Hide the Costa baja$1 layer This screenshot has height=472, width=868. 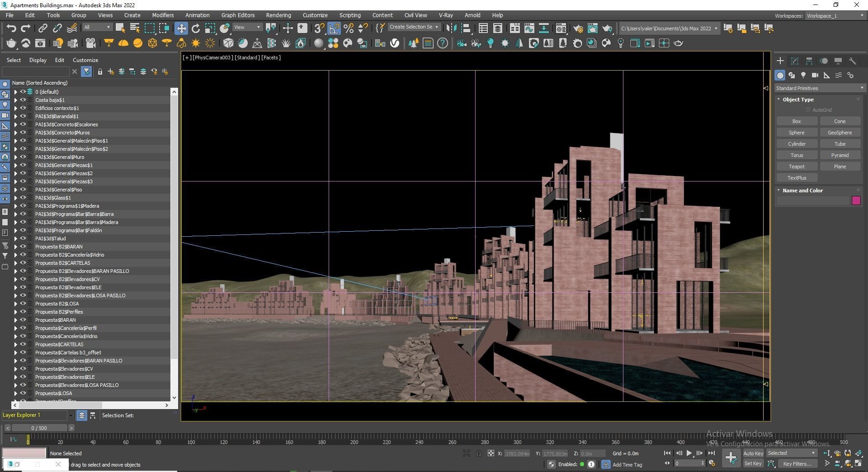(x=23, y=100)
